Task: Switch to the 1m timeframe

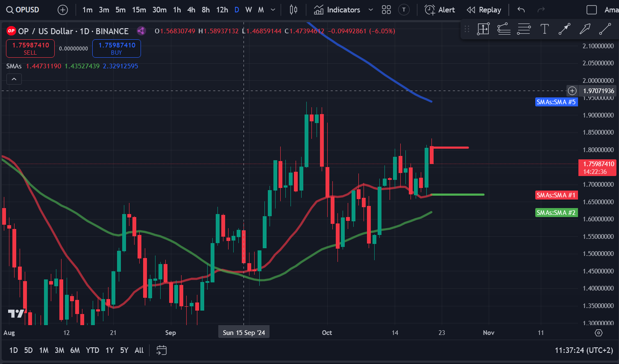Action: point(88,9)
